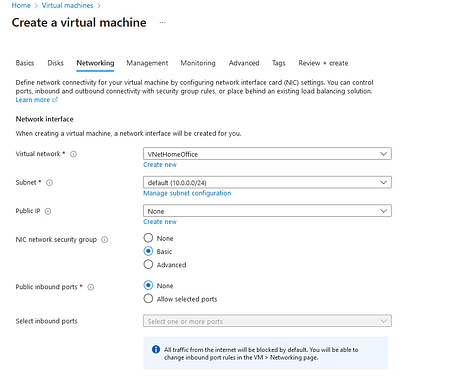467x378 pixels.
Task: Select Advanced NIC network security group
Action: [148, 264]
